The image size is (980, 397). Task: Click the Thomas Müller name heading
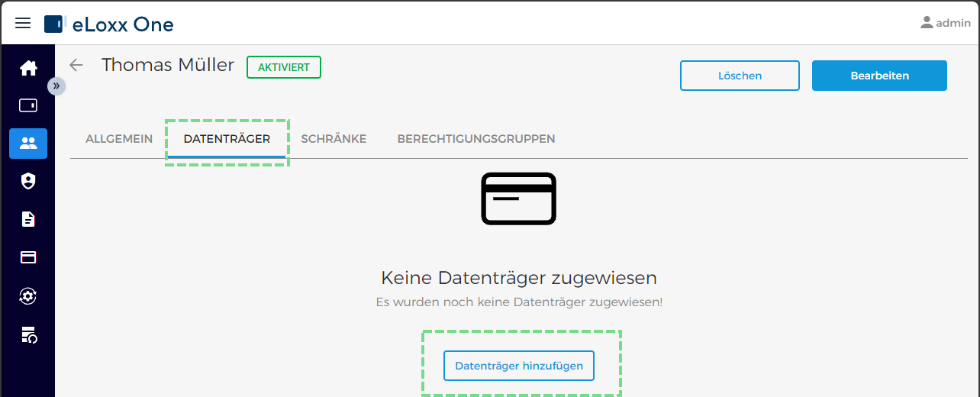(168, 65)
